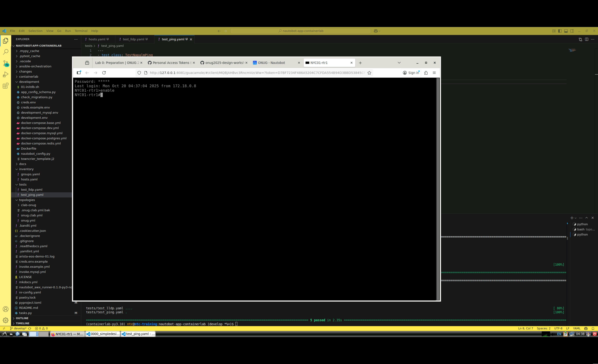Open the Firefox extensions puzzle icon

coord(426,73)
